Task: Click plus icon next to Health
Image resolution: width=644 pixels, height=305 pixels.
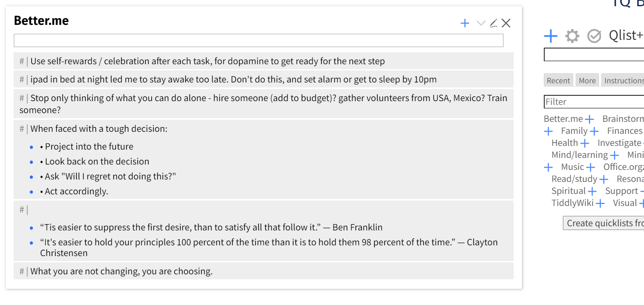Action: point(584,143)
